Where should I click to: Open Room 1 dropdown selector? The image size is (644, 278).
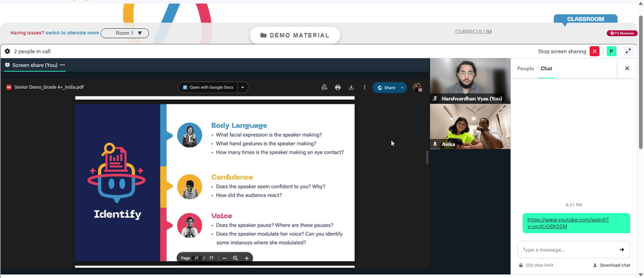point(124,33)
